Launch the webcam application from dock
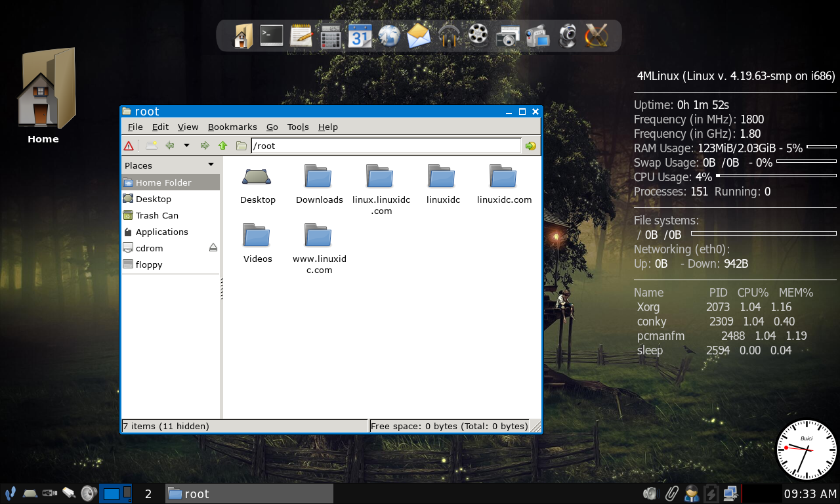The width and height of the screenshot is (840, 504). click(567, 35)
